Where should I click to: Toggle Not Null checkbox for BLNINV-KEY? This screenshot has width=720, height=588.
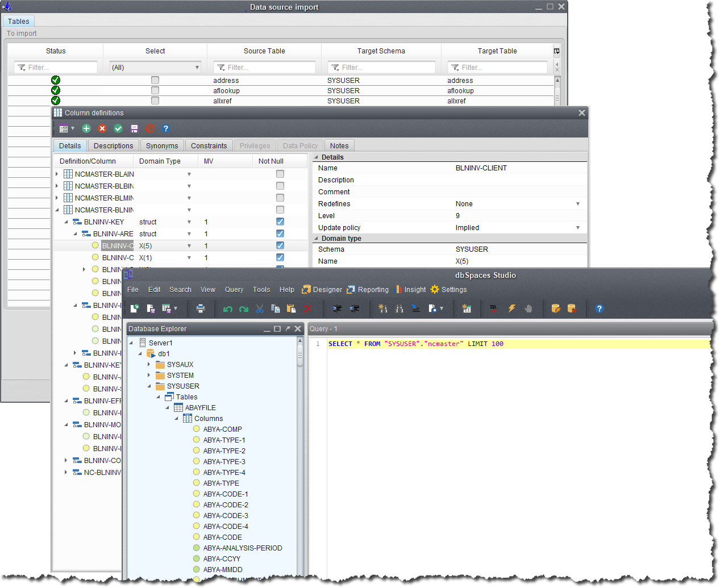pos(280,222)
